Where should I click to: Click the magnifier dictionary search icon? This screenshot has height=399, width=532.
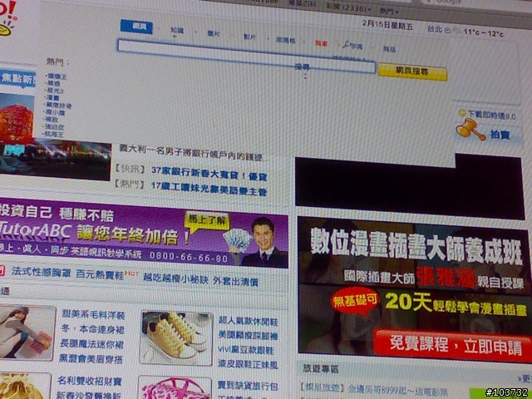[347, 44]
